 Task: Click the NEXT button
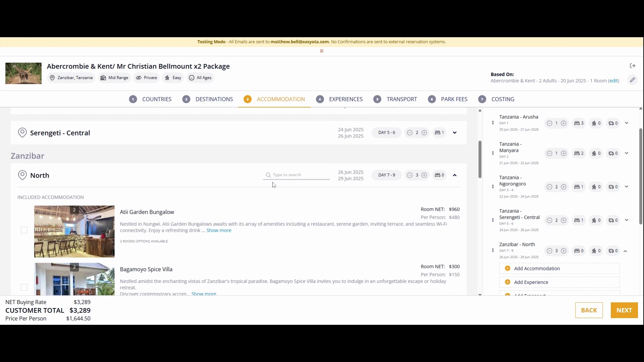tap(624, 310)
